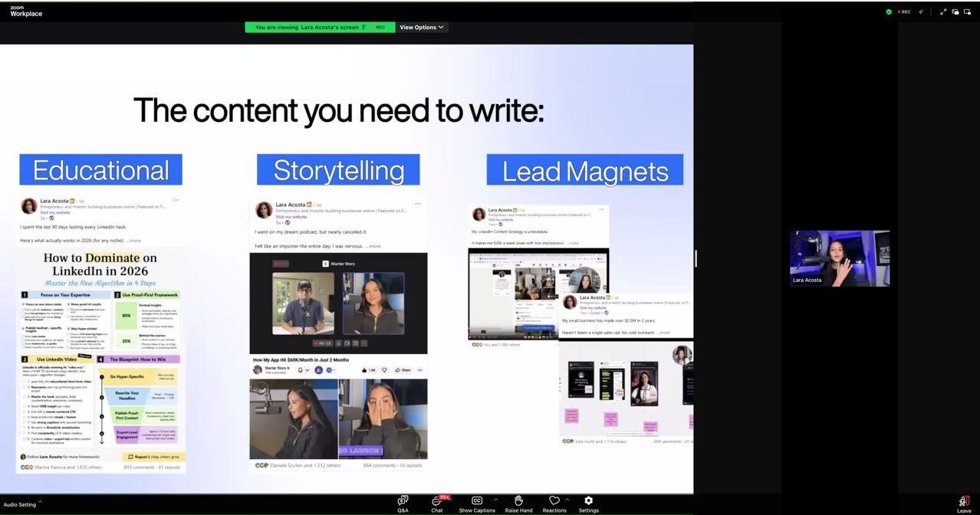Click the Starter Story podcast video image

click(338, 303)
